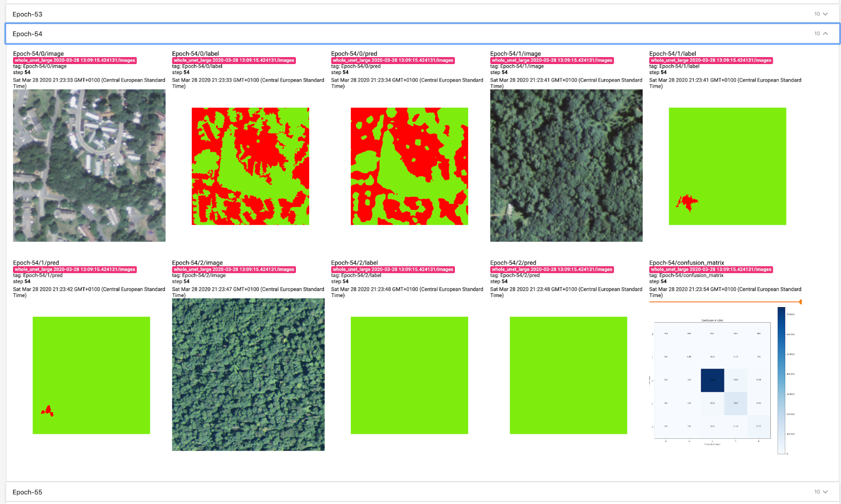Click the Epoch-54/0/image card title
The width and height of the screenshot is (841, 504).
tap(38, 53)
